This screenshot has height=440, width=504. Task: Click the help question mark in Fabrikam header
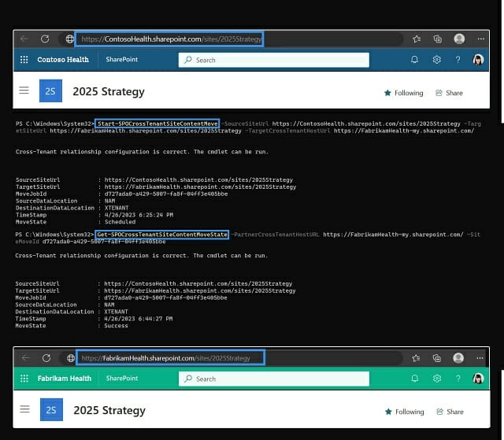pos(458,379)
